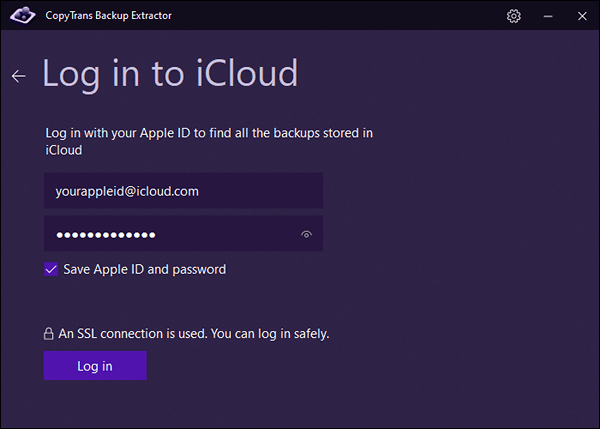Screen dimensions: 600x429
Task: Focus the password input field
Action: 183,233
